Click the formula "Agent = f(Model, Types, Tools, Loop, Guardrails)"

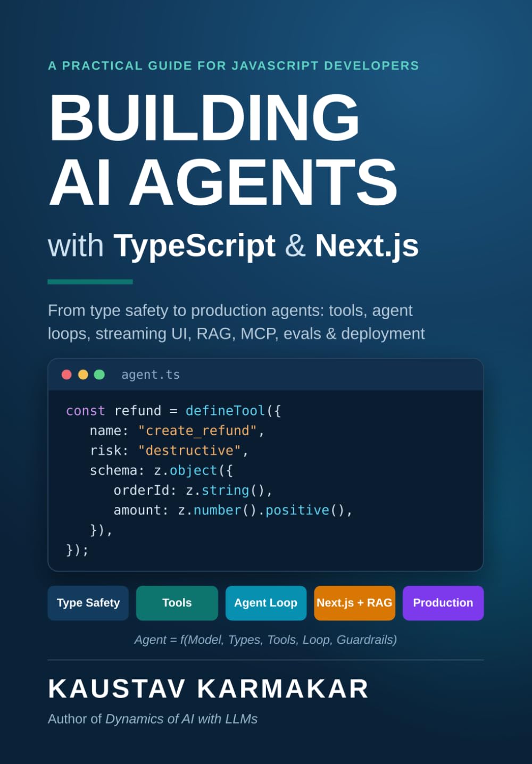[265, 640]
